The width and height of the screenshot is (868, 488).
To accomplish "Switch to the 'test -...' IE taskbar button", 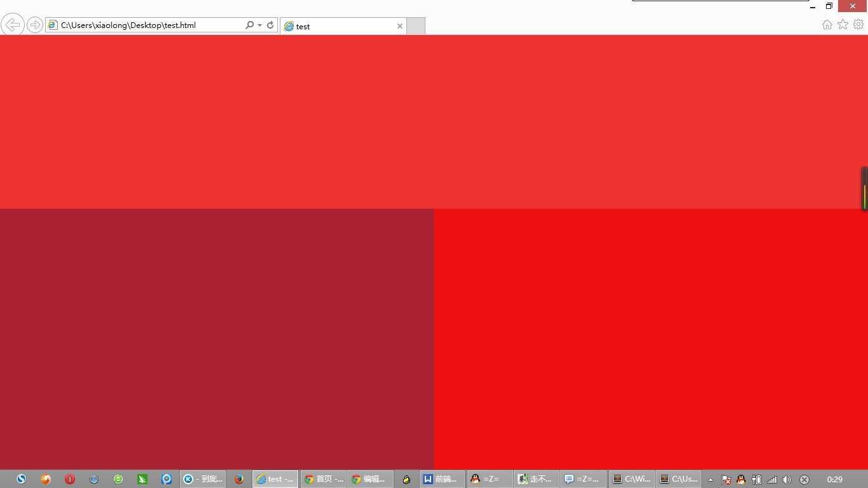I will pos(275,479).
